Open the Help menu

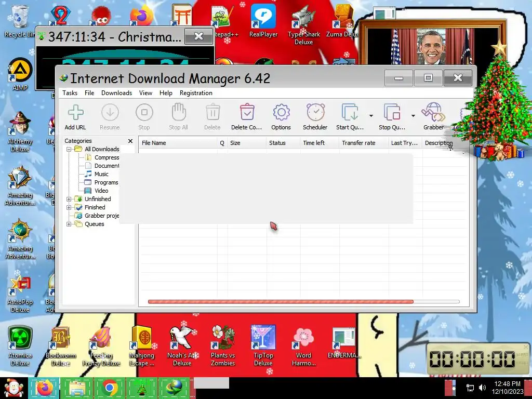166,93
